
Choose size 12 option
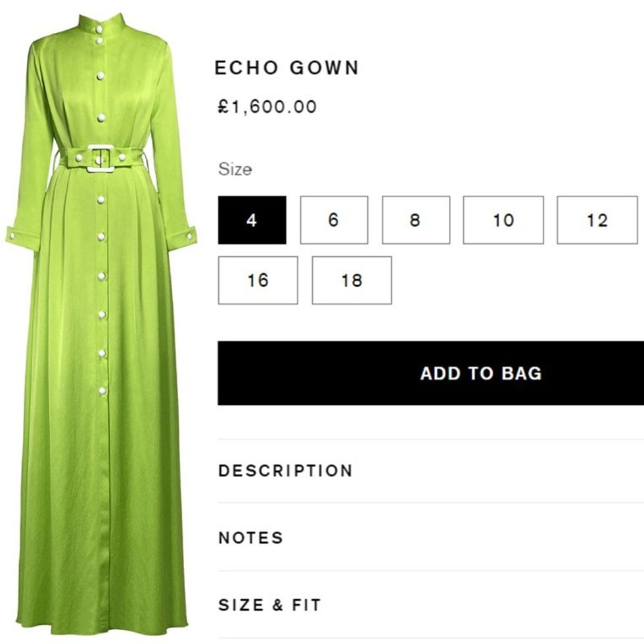597,220
